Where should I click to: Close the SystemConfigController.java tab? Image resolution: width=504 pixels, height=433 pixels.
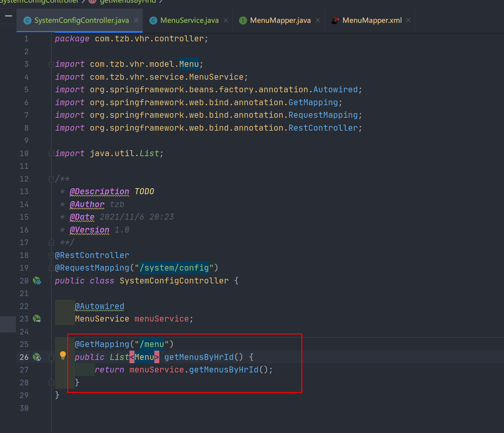point(136,21)
